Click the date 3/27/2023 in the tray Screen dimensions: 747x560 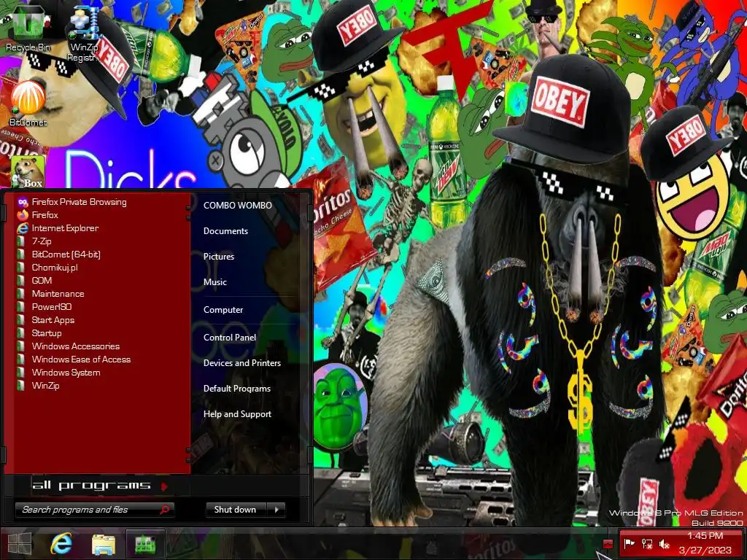pyautogui.click(x=704, y=551)
